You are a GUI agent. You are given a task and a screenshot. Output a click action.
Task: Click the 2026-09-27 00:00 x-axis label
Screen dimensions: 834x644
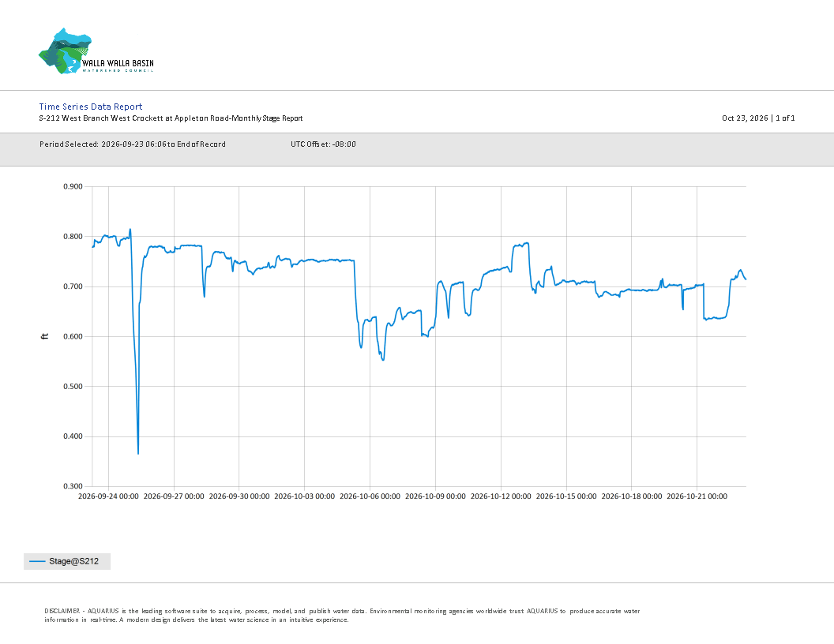pyautogui.click(x=174, y=496)
